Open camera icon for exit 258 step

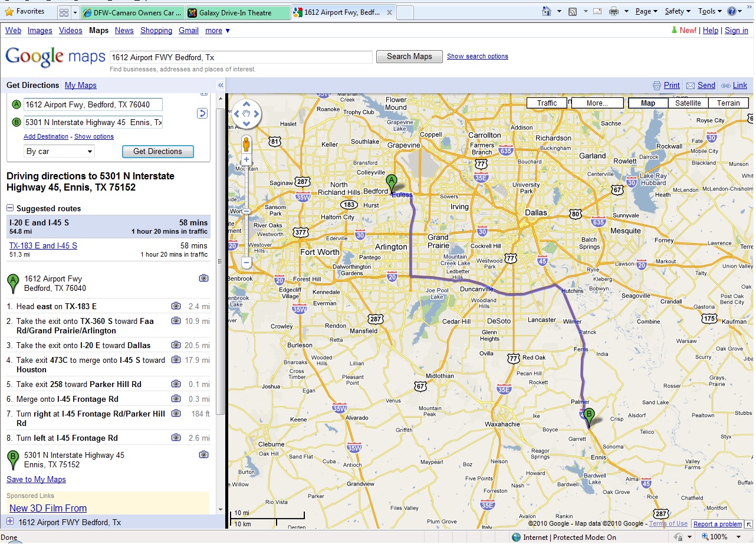[176, 384]
